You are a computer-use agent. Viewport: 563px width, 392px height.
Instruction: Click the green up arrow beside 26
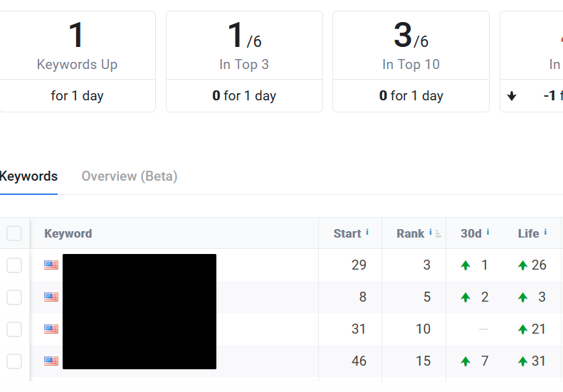click(523, 265)
